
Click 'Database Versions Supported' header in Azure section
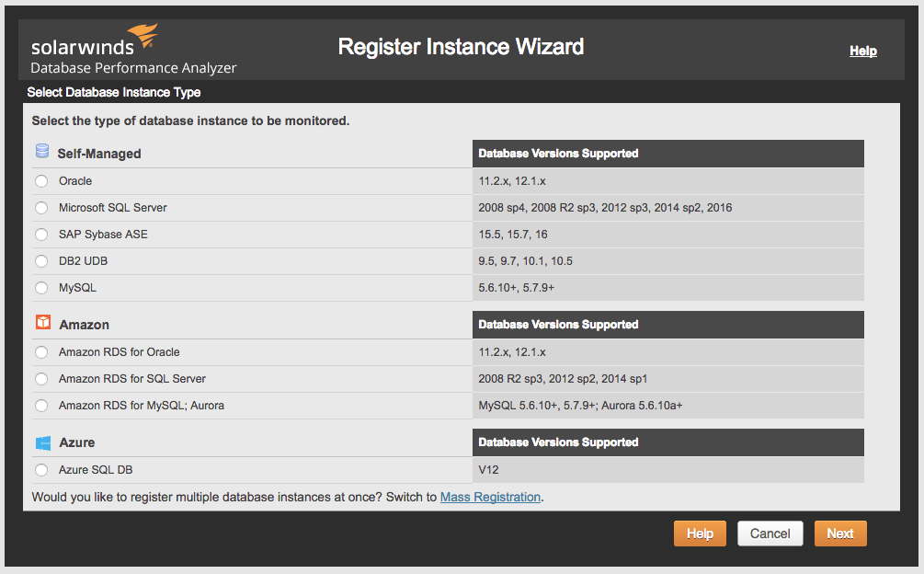point(558,442)
